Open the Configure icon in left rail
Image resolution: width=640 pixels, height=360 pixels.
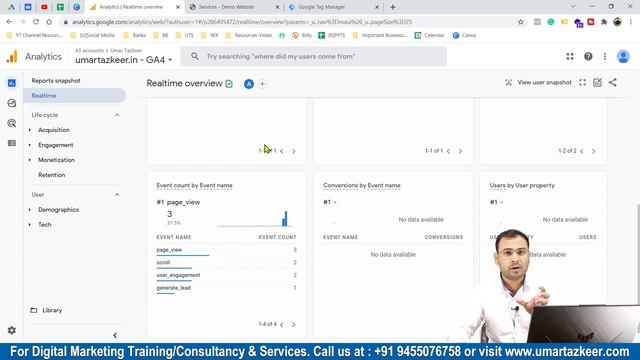pos(11,143)
